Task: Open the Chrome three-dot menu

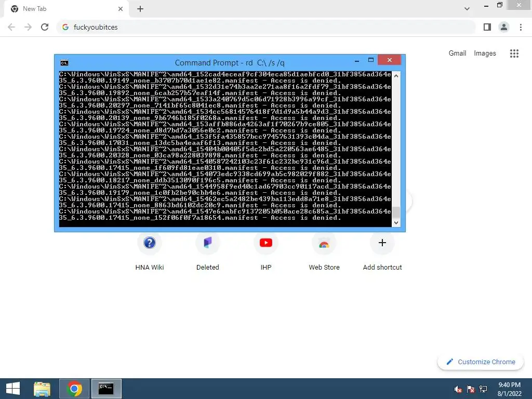Action: (521, 27)
